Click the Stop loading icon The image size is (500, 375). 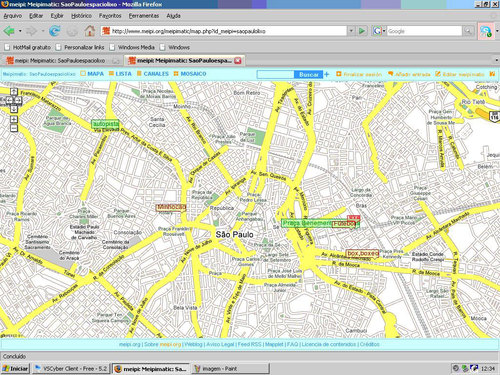(72, 31)
